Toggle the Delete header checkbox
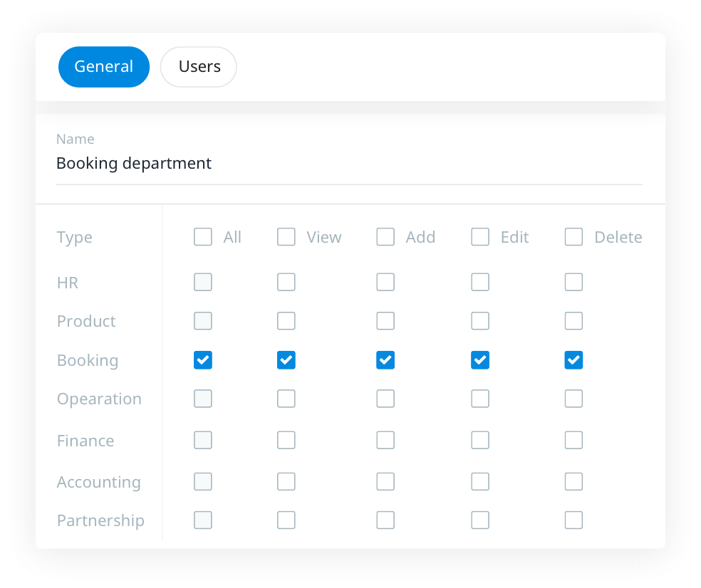 (573, 237)
